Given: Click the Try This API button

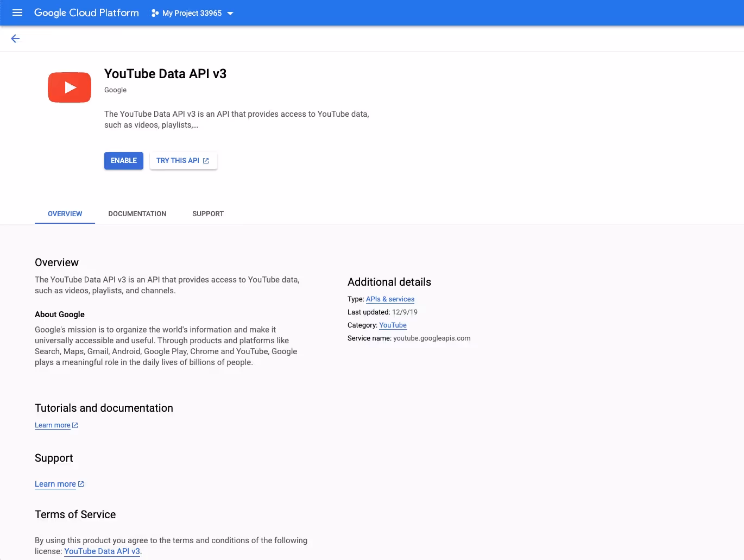Looking at the screenshot, I should [184, 161].
